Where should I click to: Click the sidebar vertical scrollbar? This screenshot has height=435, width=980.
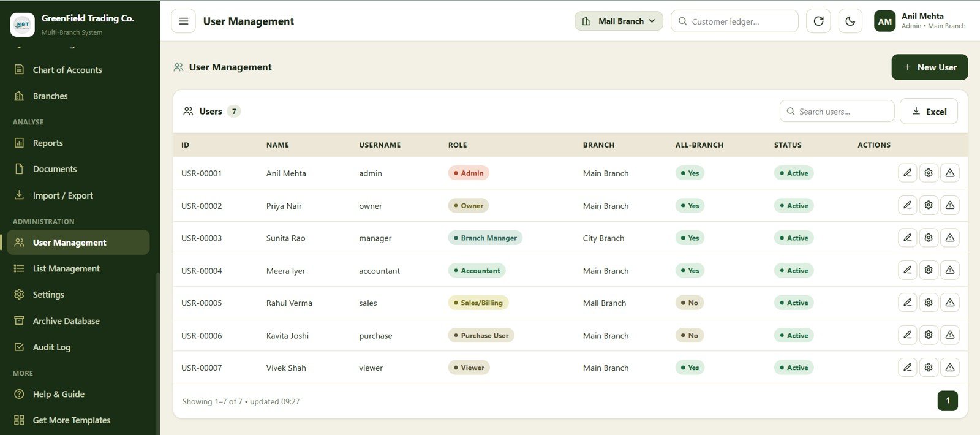tap(157, 352)
